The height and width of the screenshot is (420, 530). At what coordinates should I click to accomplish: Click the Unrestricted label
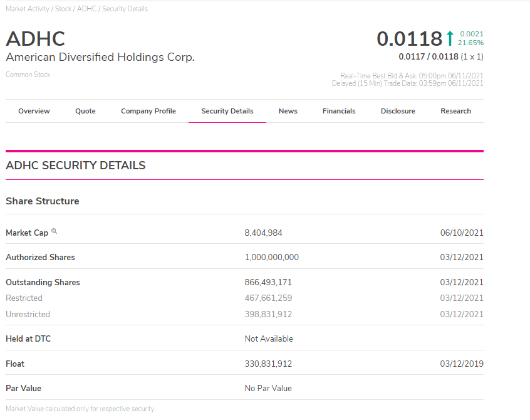(x=28, y=314)
